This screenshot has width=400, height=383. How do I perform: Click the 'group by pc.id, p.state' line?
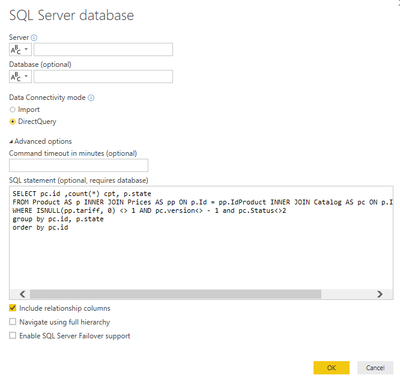pos(58,219)
